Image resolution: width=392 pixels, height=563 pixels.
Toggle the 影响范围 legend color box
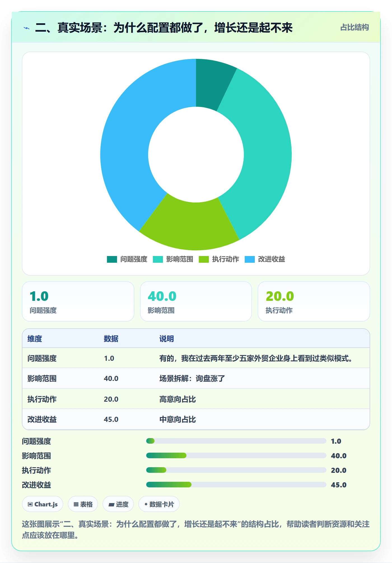pyautogui.click(x=158, y=259)
